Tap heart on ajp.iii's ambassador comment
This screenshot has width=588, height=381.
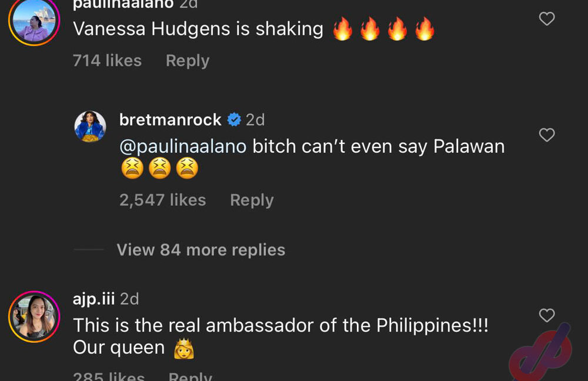click(547, 315)
